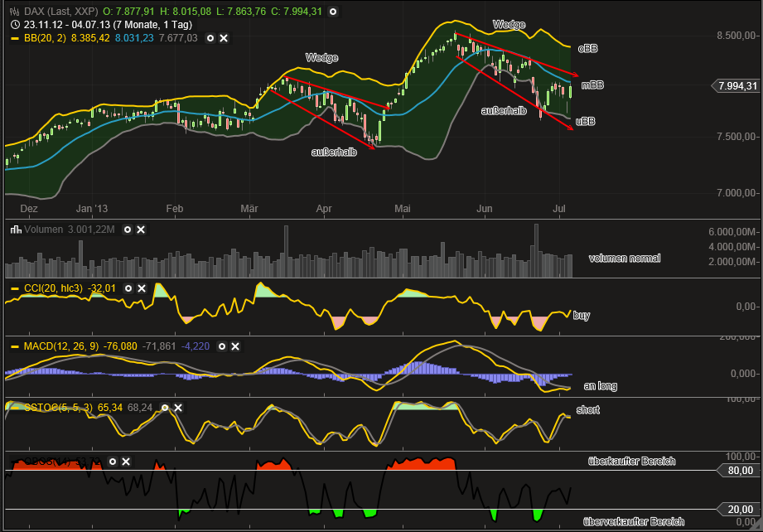763x532 pixels.
Task: Open CCI(20, hlc3) settings icon
Action: [x=128, y=288]
